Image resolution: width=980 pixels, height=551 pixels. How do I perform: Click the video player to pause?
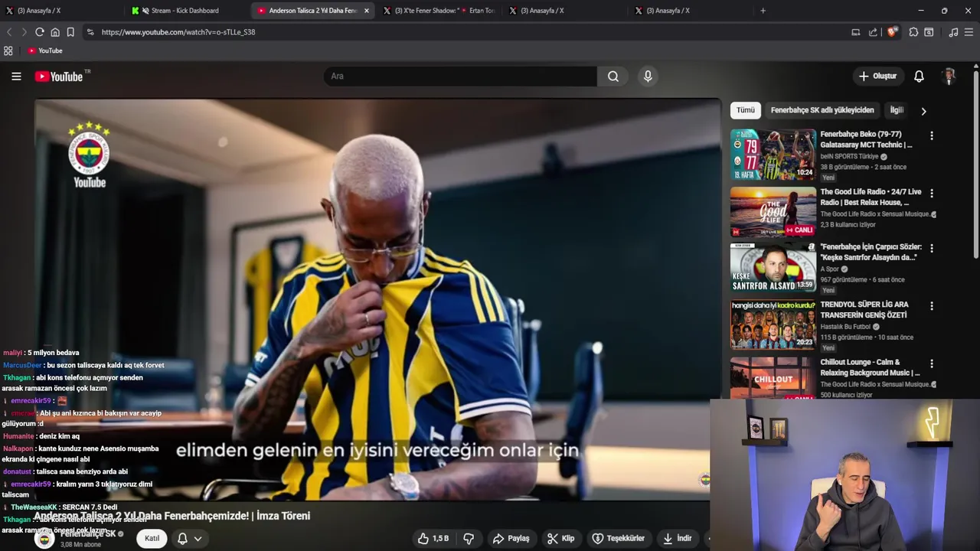[x=377, y=300]
